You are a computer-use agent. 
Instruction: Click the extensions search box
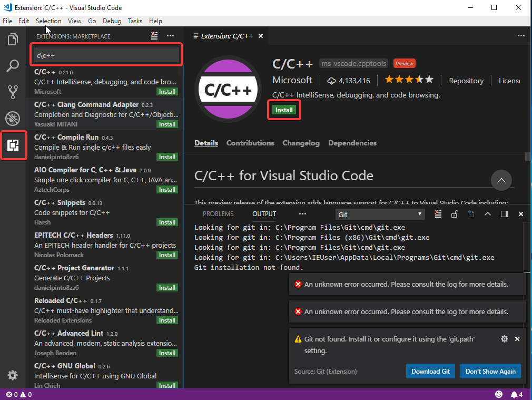point(106,55)
